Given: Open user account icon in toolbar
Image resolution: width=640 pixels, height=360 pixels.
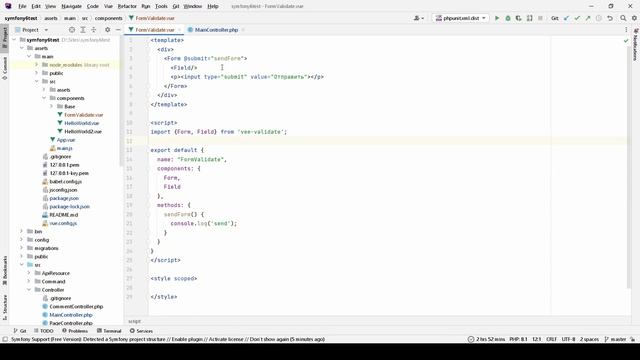Looking at the screenshot, I should click(x=419, y=18).
